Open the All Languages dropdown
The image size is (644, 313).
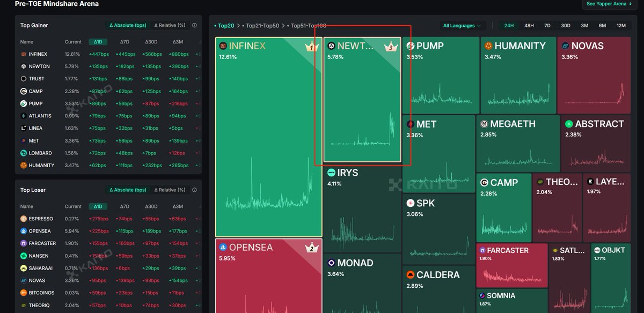tap(463, 26)
